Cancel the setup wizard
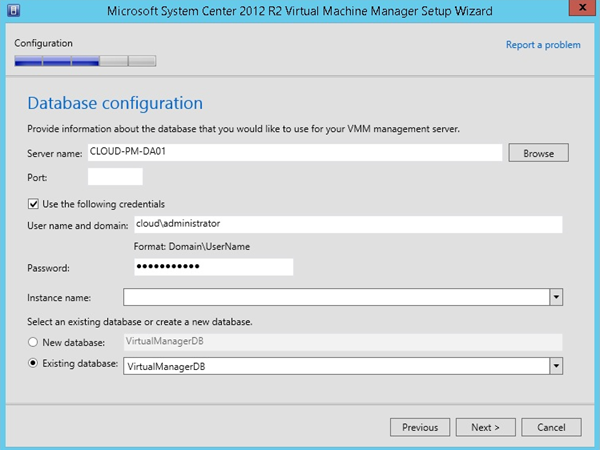This screenshot has height=450, width=600. [x=551, y=427]
